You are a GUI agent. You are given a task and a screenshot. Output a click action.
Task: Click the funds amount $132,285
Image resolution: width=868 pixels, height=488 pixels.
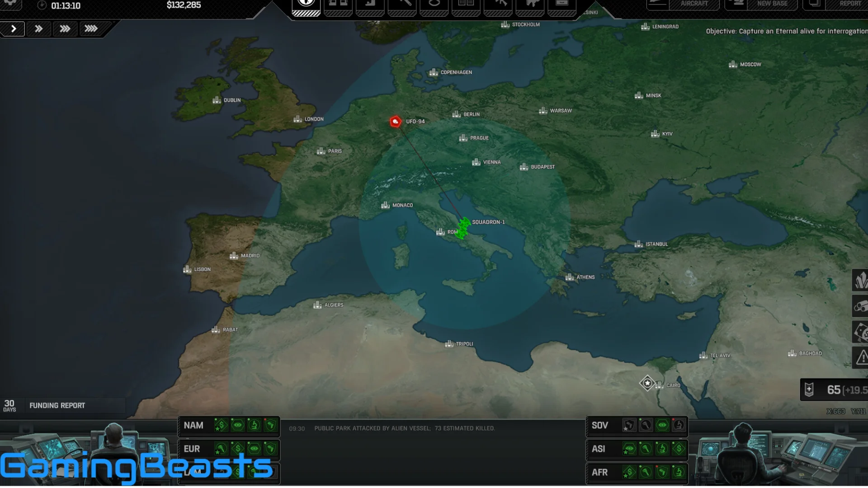(x=184, y=5)
